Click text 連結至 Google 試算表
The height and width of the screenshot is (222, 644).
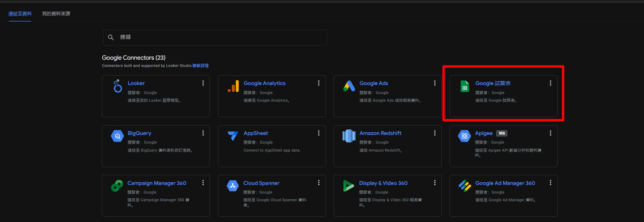496,100
